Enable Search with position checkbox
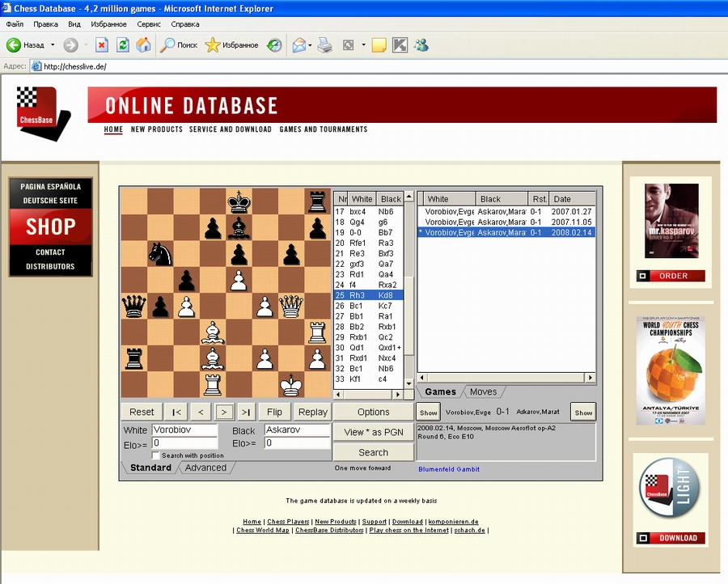728x584 pixels. coord(155,455)
